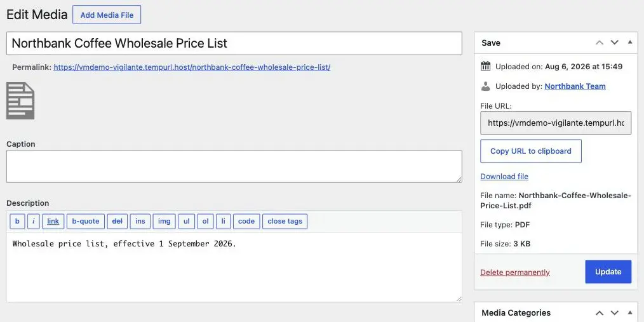Apply italic with the i button
The height and width of the screenshot is (322, 644).
33,222
